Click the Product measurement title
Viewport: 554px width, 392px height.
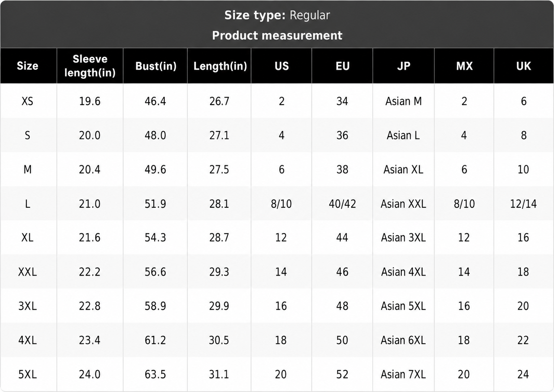coord(277,35)
